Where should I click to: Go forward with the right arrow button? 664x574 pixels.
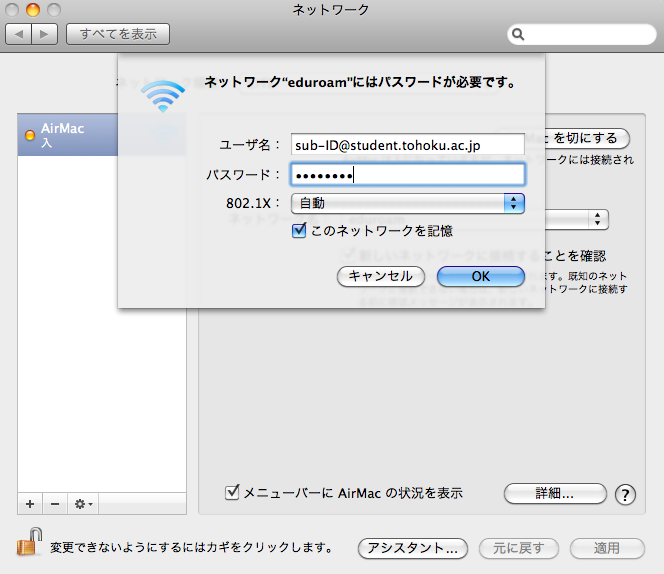coord(45,34)
